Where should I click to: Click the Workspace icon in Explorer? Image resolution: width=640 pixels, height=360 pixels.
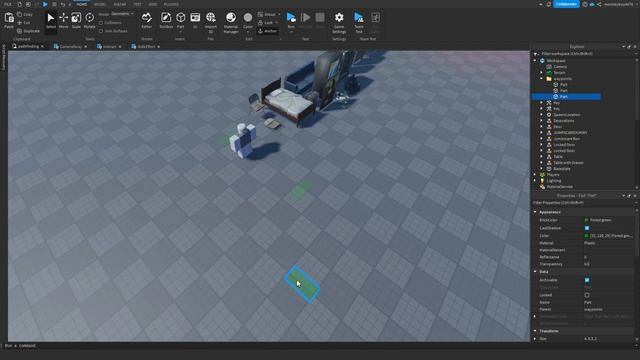coord(542,60)
